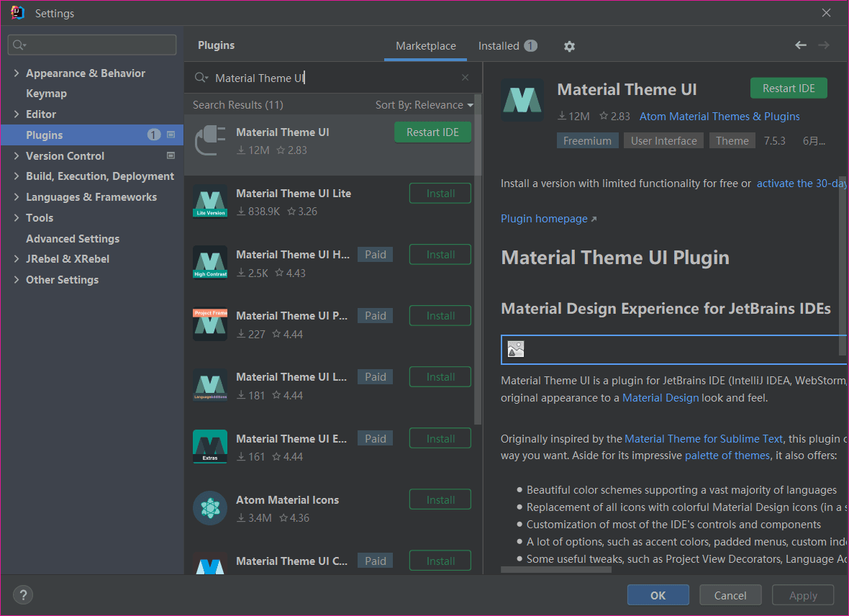Click the Version Control project-level indicator icon

click(x=171, y=155)
